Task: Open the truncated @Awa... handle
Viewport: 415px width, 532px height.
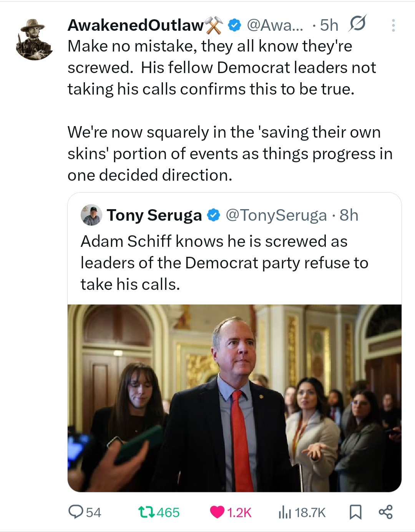Action: 275,25
